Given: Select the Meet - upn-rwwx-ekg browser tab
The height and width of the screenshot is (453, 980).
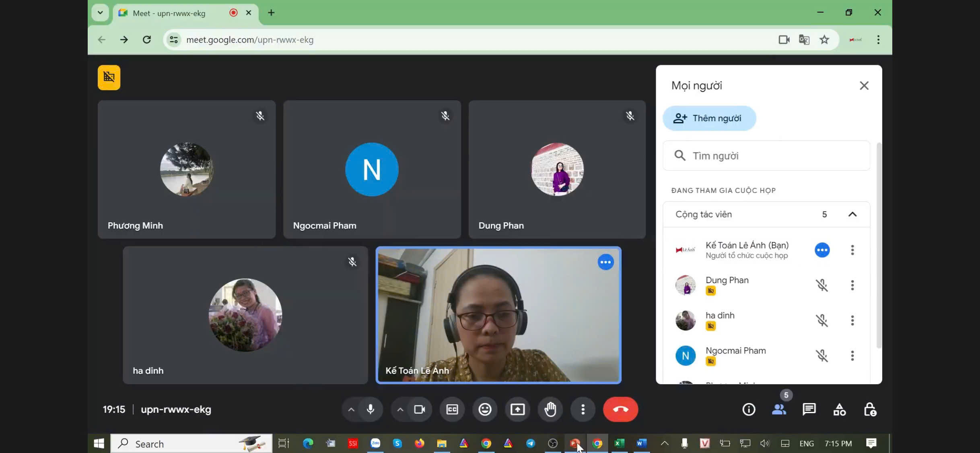Looking at the screenshot, I should (x=185, y=13).
